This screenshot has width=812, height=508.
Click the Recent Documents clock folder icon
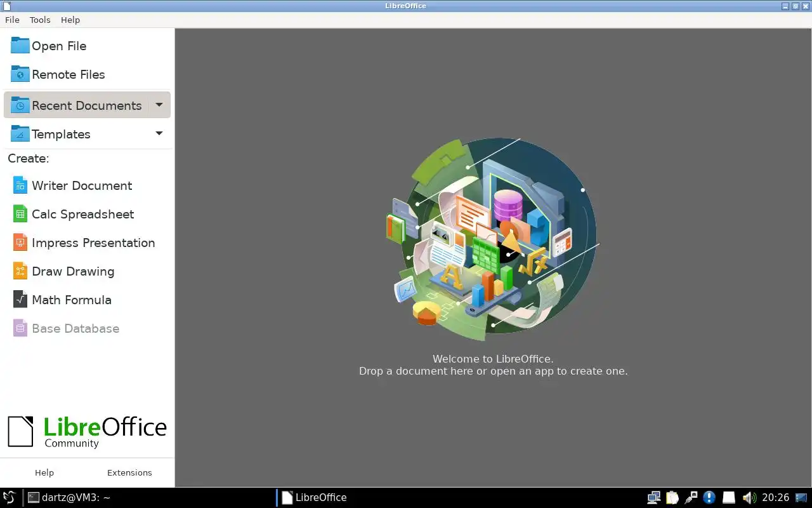click(x=20, y=105)
